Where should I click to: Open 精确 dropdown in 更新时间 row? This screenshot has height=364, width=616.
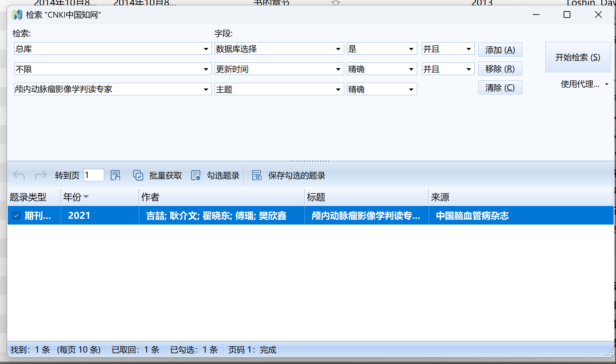[x=411, y=69]
